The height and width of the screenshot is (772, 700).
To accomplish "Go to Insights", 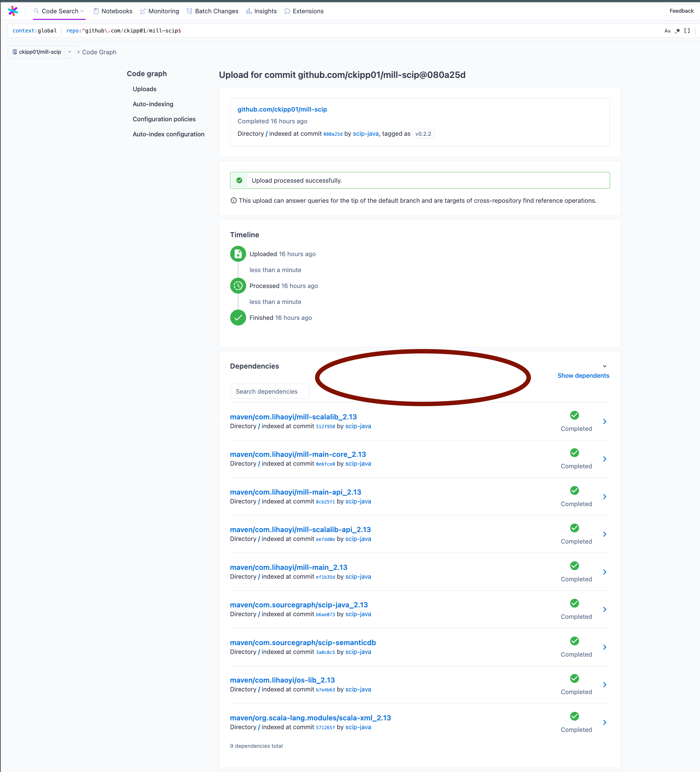I will [261, 11].
